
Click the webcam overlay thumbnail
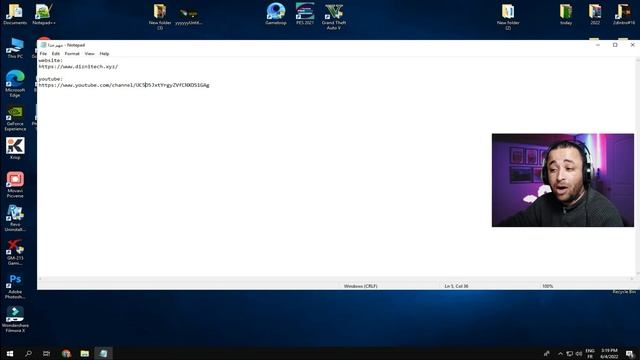pos(563,180)
